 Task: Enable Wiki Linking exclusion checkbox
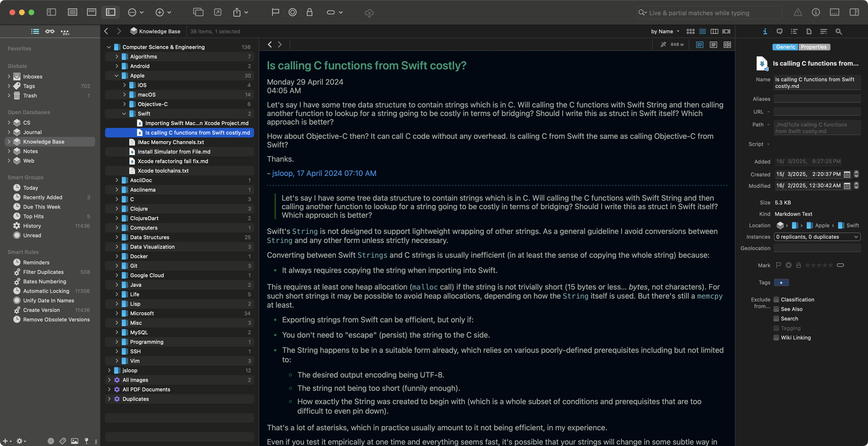[776, 337]
